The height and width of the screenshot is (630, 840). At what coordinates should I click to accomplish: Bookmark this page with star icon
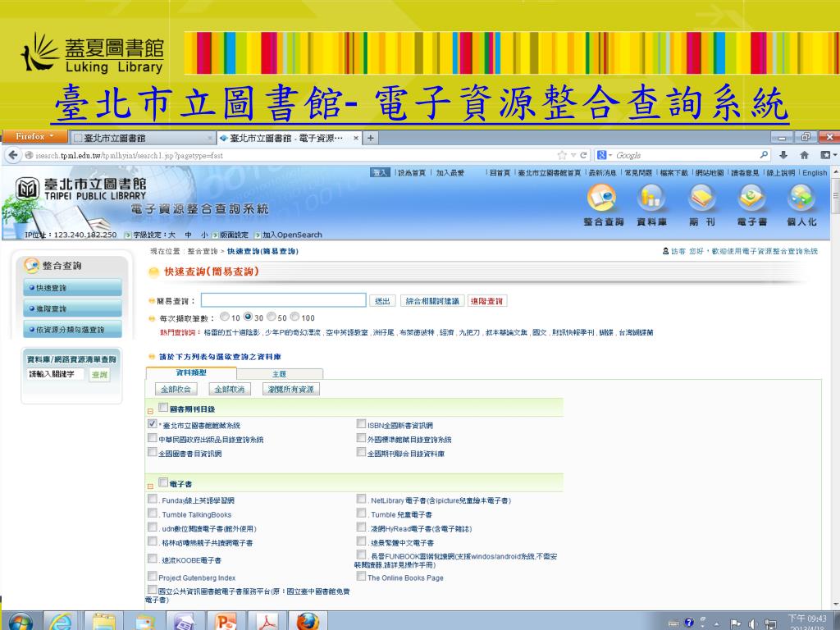(x=562, y=155)
